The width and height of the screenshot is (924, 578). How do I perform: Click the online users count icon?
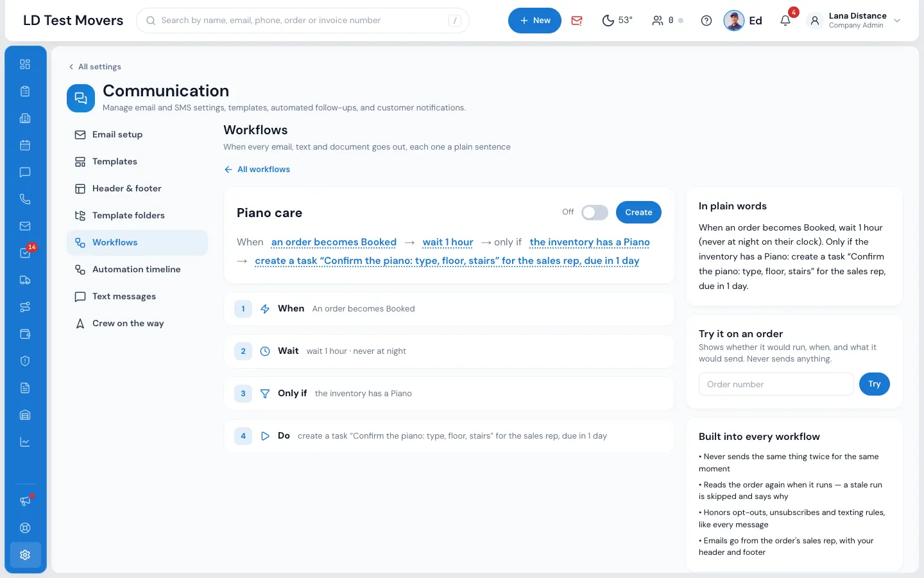[x=667, y=21]
